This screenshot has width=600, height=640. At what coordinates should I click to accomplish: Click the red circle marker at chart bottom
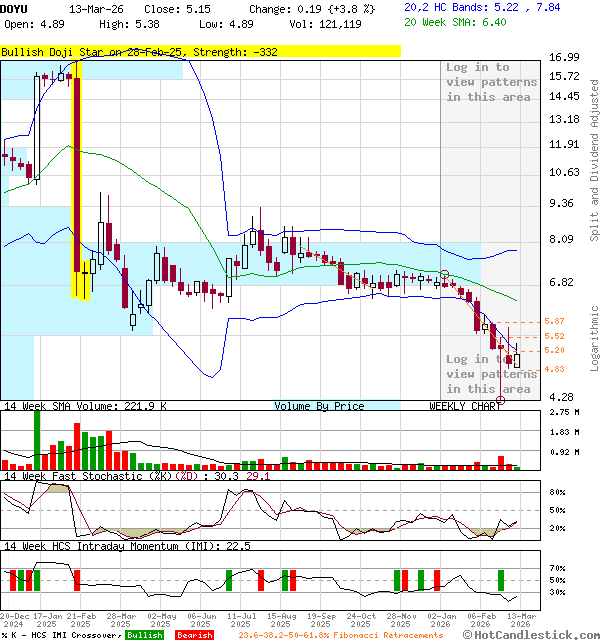501,400
